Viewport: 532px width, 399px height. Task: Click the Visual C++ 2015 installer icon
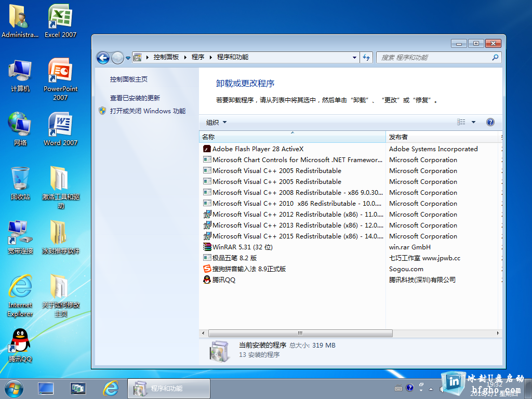click(x=207, y=236)
